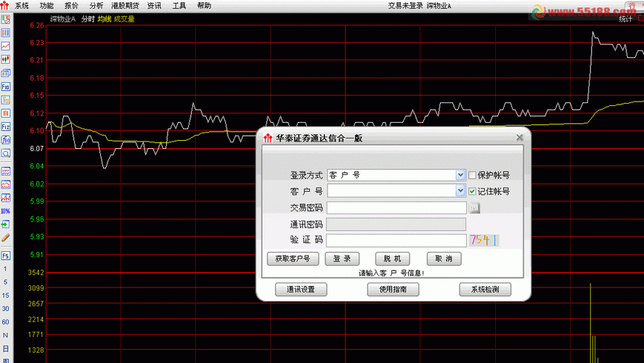Click the 10% range sidebar icon
The height and width of the screenshot is (363, 644).
(x=5, y=211)
